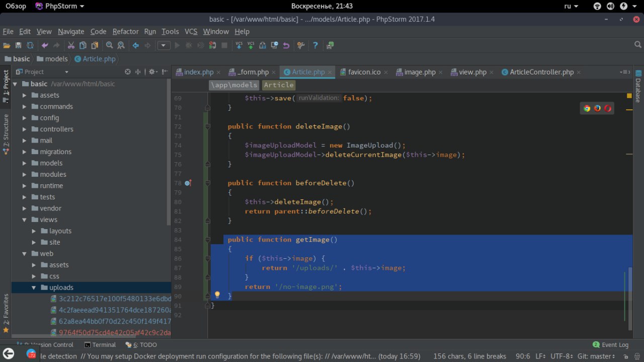Switch to the image.php tab
The height and width of the screenshot is (362, 644).
click(x=420, y=72)
